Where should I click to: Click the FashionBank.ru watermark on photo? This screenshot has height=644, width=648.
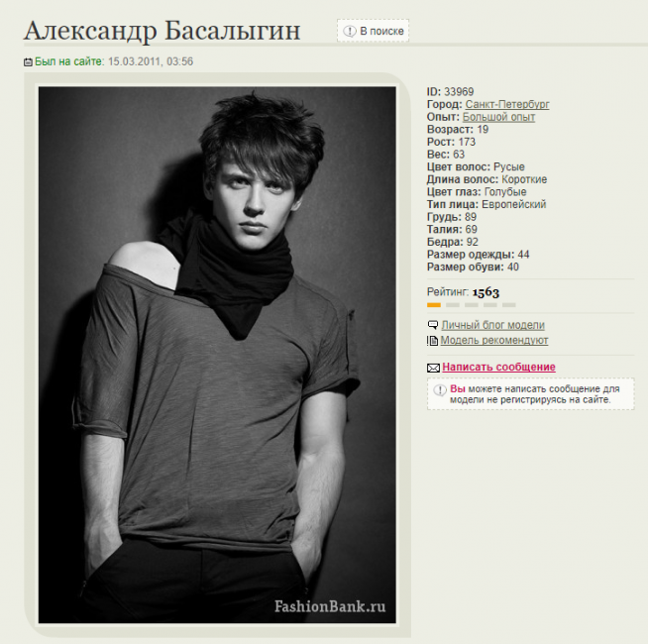[x=330, y=606]
